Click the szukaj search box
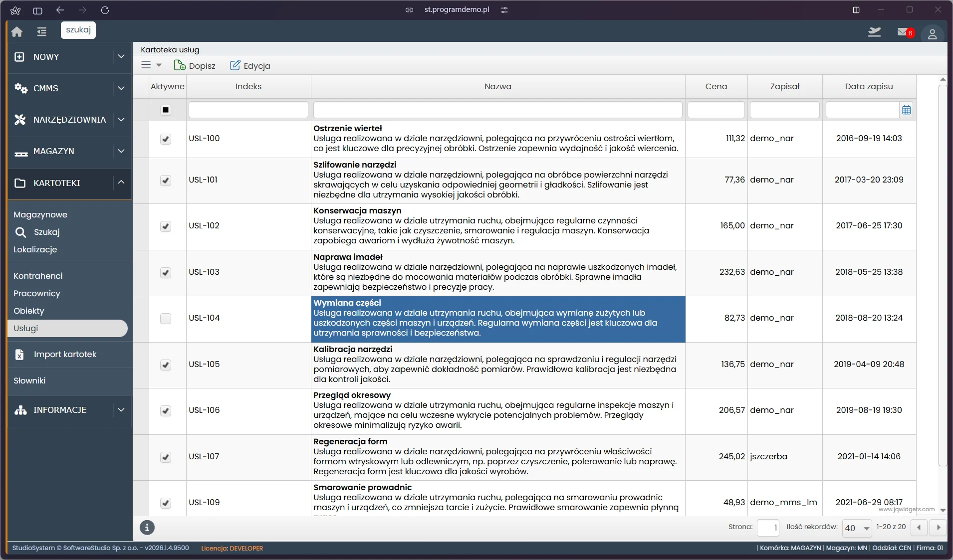Viewport: 953px width, 560px height. point(78,30)
